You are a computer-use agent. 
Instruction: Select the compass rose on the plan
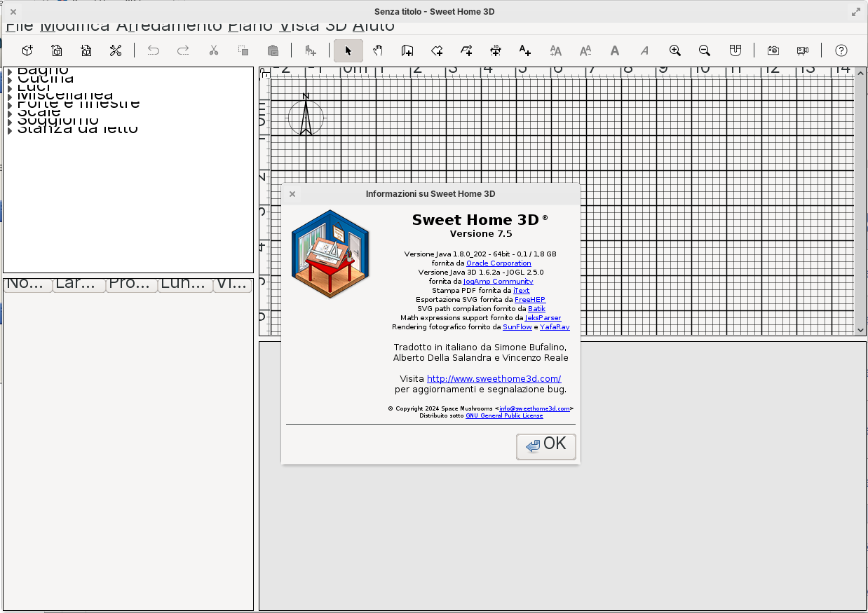click(x=306, y=115)
